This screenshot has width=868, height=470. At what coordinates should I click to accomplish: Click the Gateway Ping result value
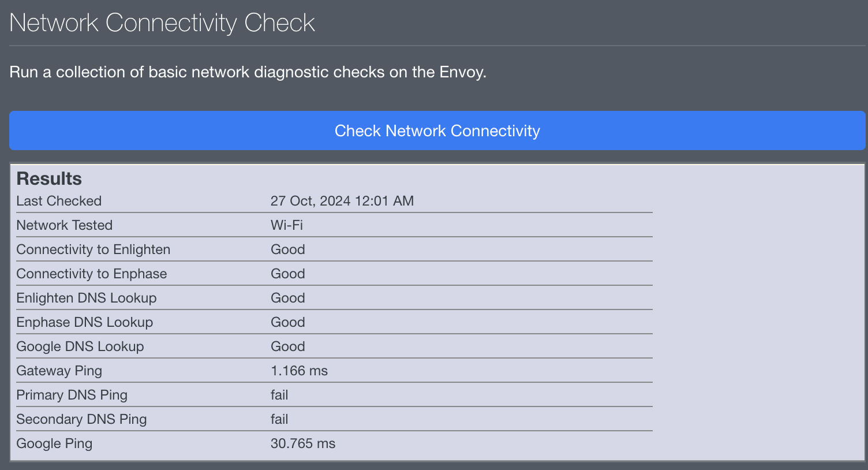tap(300, 371)
